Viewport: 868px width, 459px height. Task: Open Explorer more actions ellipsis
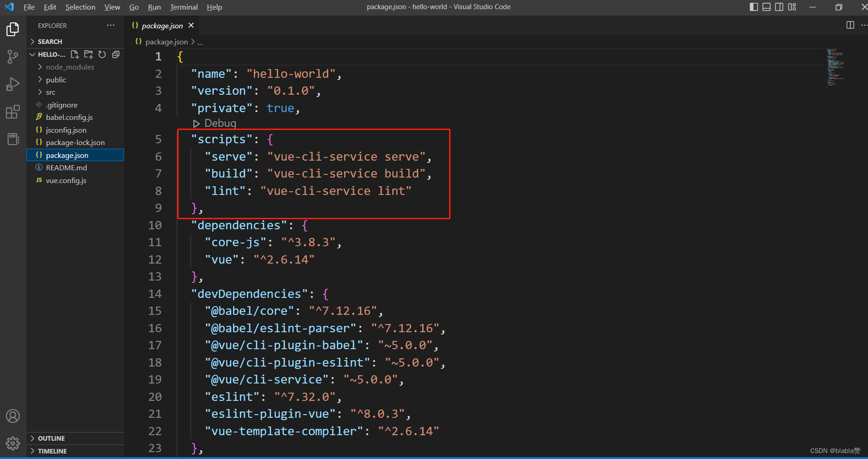(111, 26)
